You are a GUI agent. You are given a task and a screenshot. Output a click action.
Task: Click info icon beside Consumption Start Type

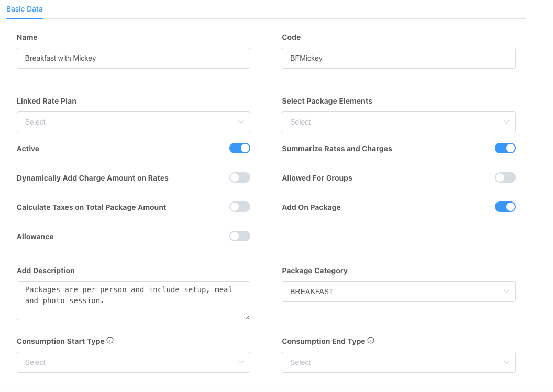pos(110,341)
